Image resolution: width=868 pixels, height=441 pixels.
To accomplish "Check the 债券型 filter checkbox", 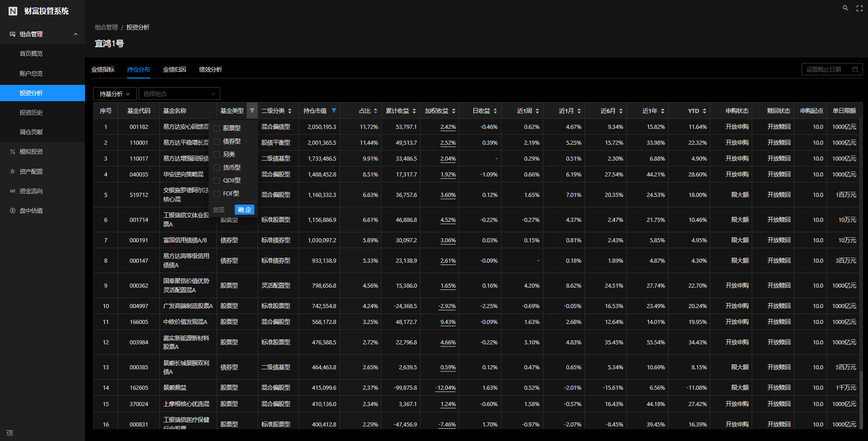I will [217, 142].
